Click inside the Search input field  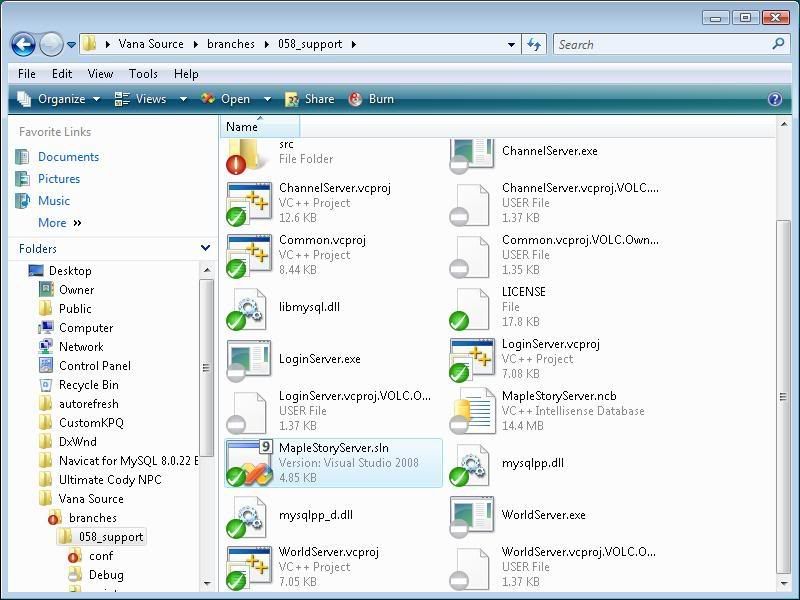[663, 44]
